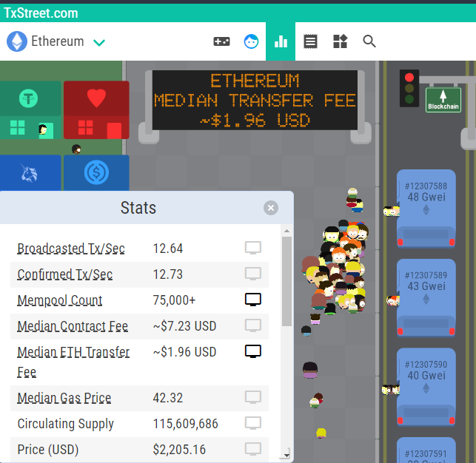Toggle display of Median Contract Fee on sign
Viewport: 476px width, 463px height.
click(253, 326)
